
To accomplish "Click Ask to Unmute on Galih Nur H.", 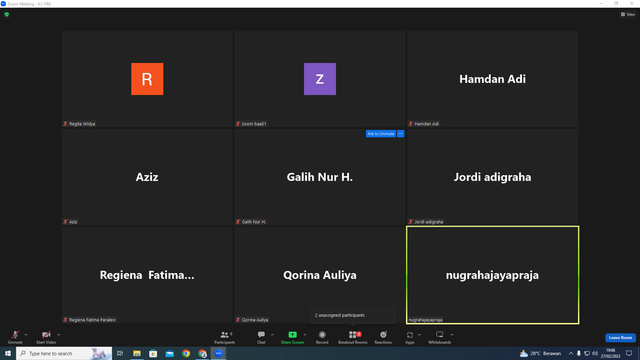I will [380, 134].
